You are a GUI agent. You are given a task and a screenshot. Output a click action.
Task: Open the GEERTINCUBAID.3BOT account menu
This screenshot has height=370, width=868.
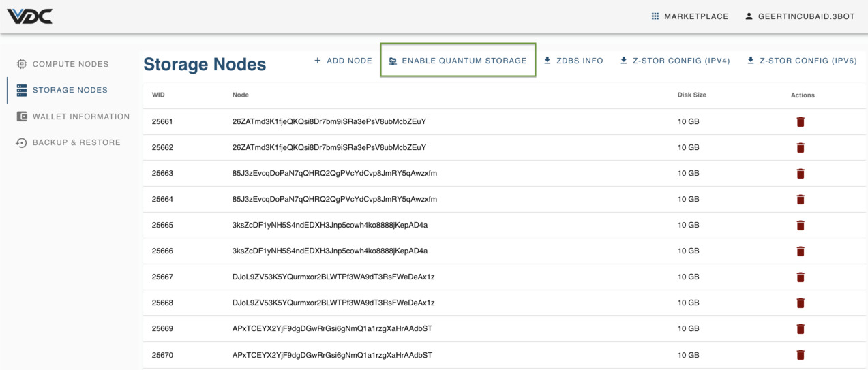(800, 16)
